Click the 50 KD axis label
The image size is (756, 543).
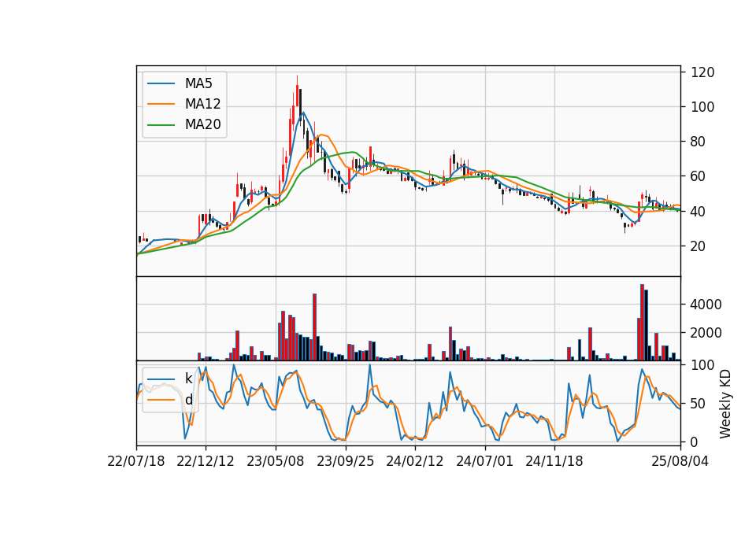(x=699, y=403)
